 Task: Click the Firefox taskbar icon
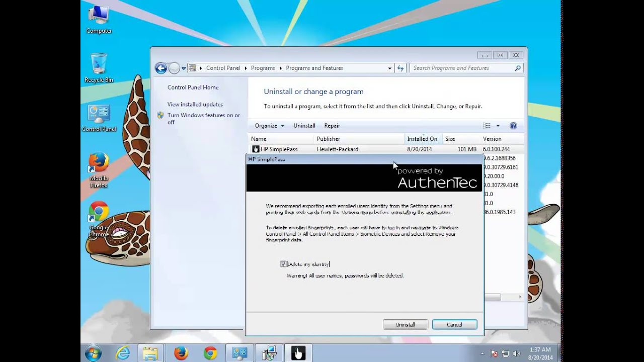pos(181,353)
